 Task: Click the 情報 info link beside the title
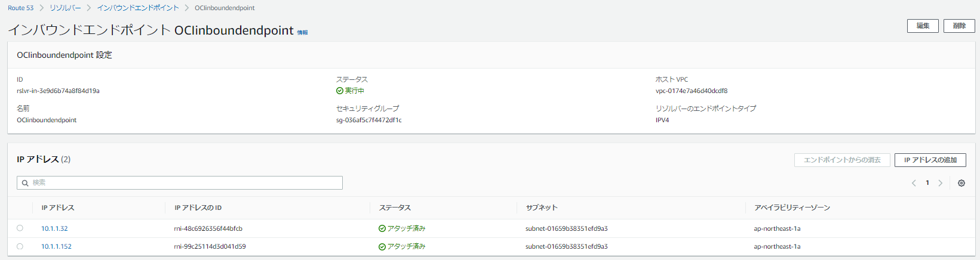[303, 33]
